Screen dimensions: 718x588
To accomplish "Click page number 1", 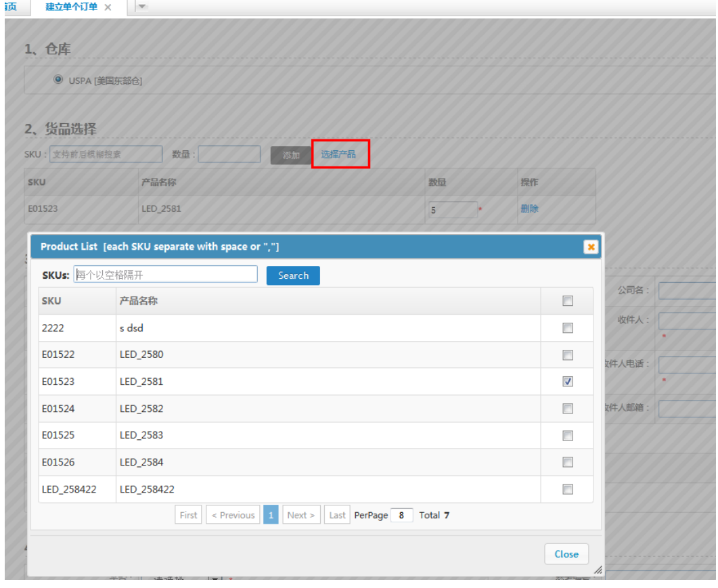I will pyautogui.click(x=271, y=515).
